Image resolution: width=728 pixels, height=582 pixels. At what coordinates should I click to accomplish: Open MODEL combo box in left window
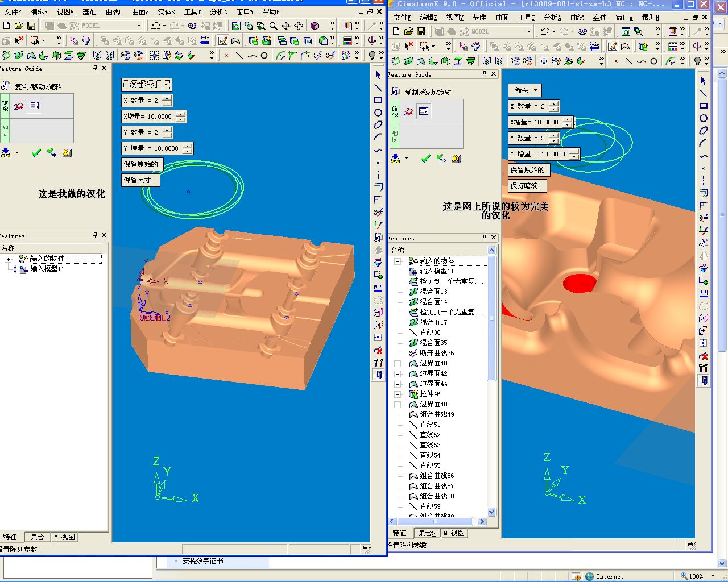111,26
